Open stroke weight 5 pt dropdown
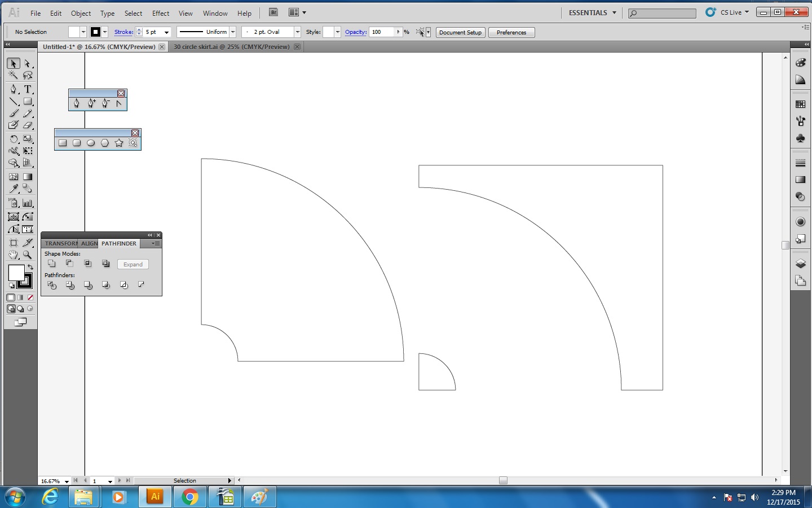Viewport: 812px width, 508px height. click(166, 32)
